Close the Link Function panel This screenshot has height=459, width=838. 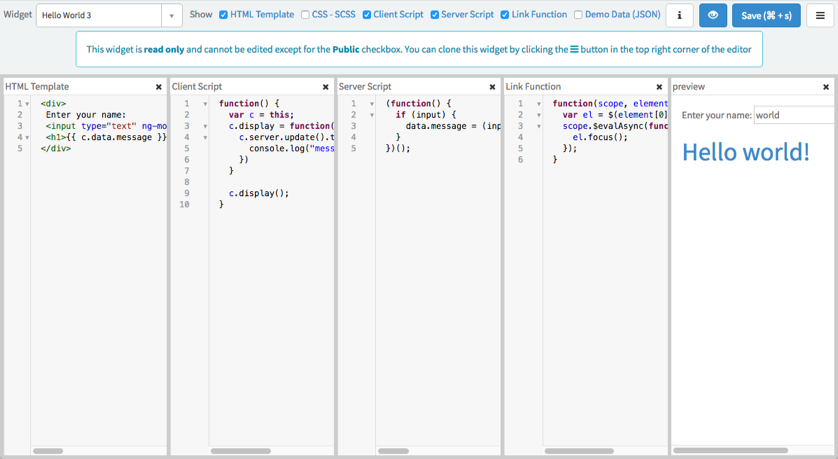[x=659, y=87]
